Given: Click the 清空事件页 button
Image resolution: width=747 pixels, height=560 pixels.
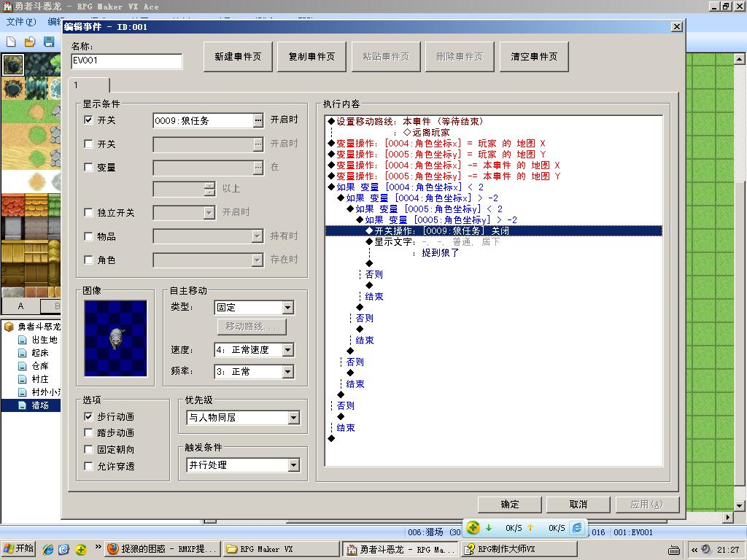Looking at the screenshot, I should click(533, 57).
